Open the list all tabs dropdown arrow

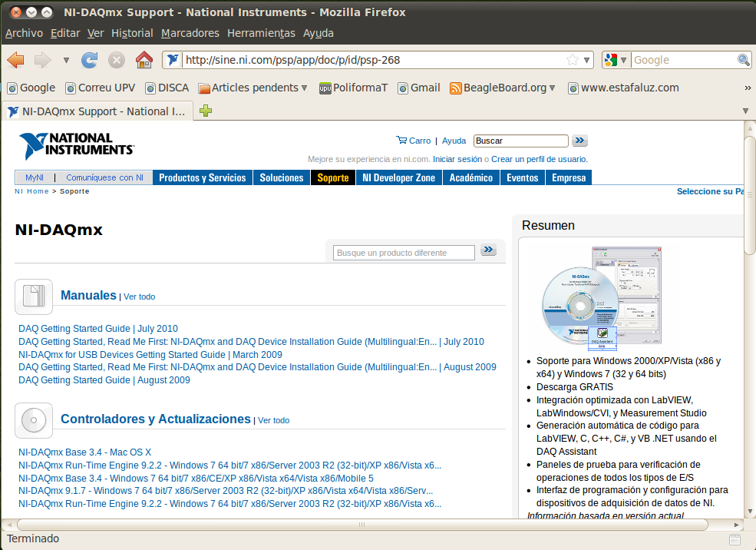tap(745, 111)
